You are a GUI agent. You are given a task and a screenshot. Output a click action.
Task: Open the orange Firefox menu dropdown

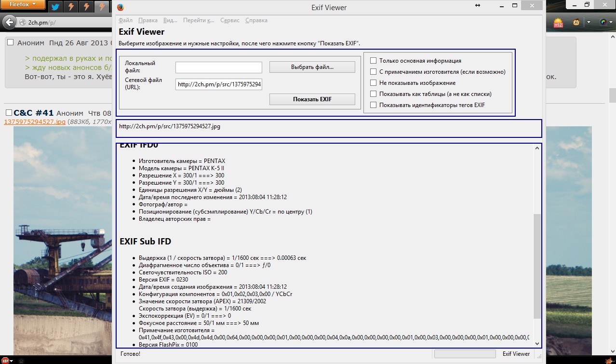[23, 5]
